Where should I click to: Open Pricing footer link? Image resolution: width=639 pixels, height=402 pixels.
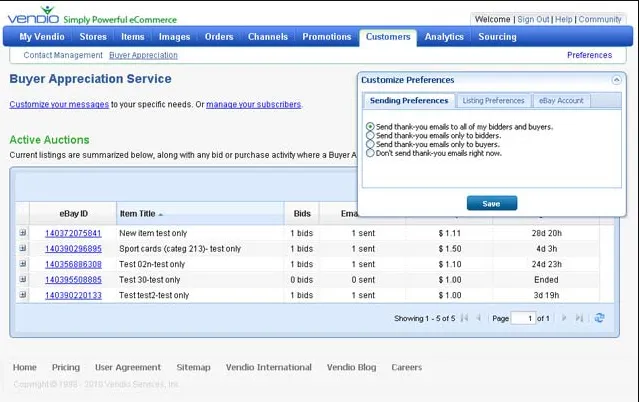tap(66, 367)
